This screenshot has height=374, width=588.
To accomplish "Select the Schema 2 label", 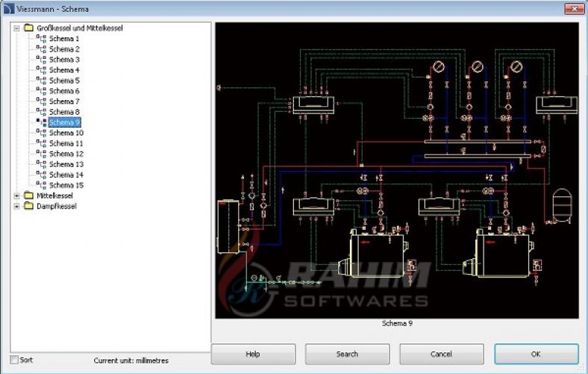I will (64, 49).
